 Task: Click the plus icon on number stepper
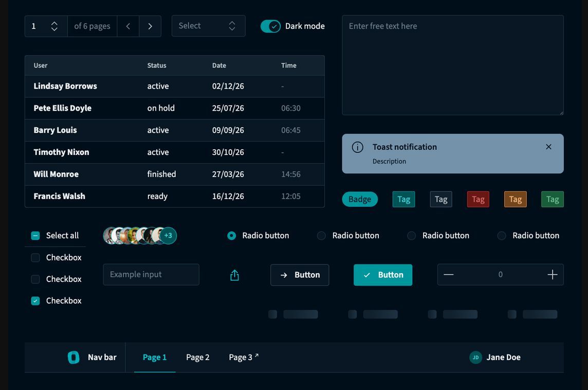[553, 275]
